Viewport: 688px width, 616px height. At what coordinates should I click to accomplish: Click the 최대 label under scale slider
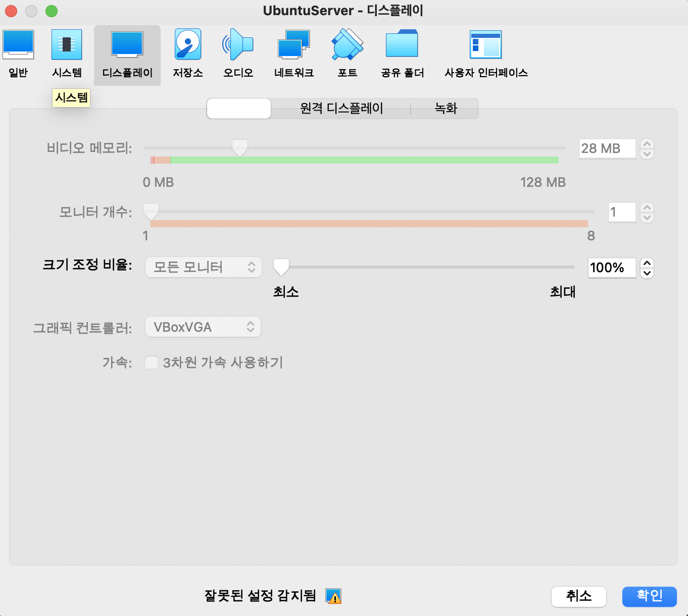point(563,292)
